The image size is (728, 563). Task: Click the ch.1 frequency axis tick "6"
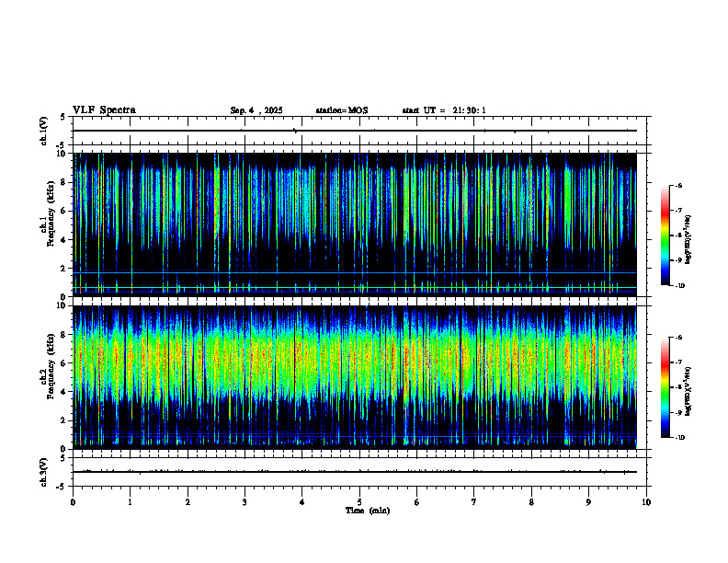[65, 211]
